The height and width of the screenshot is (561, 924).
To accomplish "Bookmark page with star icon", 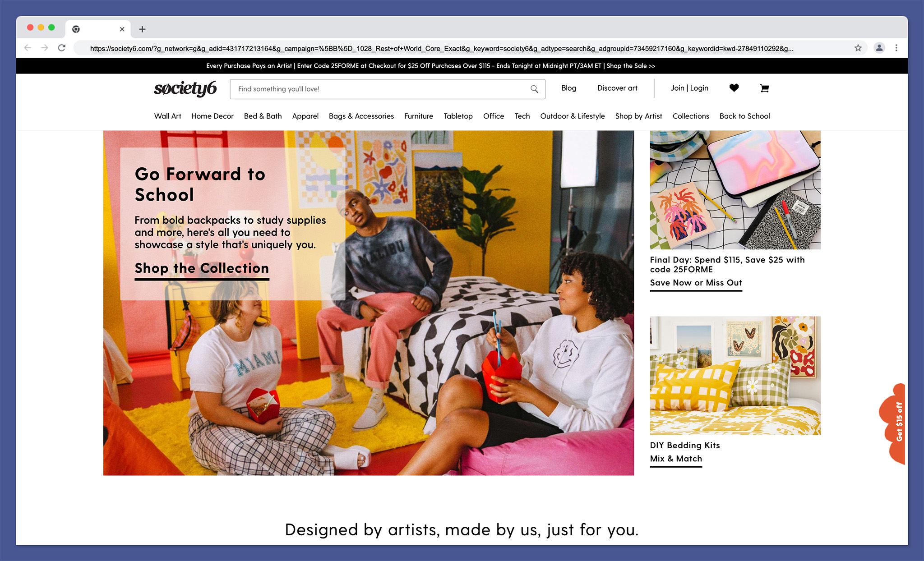I will click(858, 48).
